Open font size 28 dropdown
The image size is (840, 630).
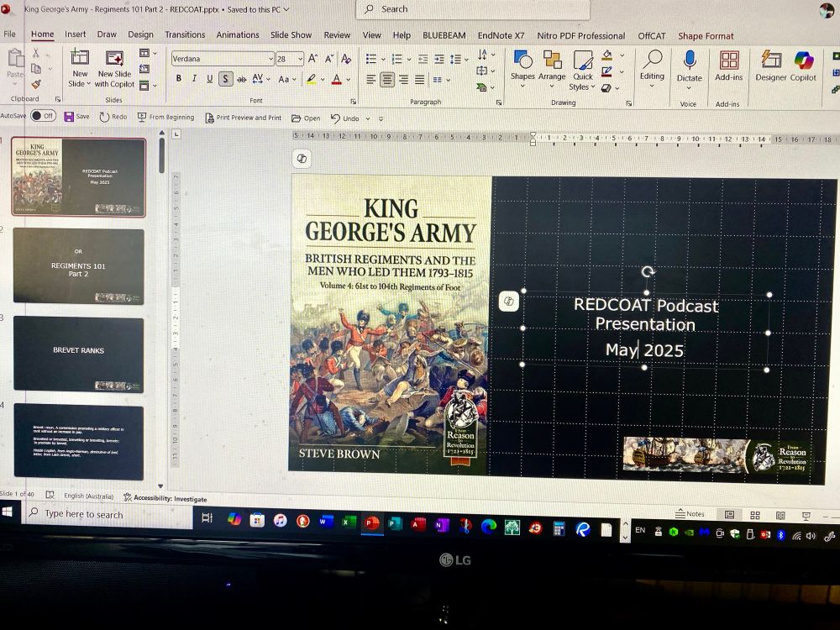(300, 59)
